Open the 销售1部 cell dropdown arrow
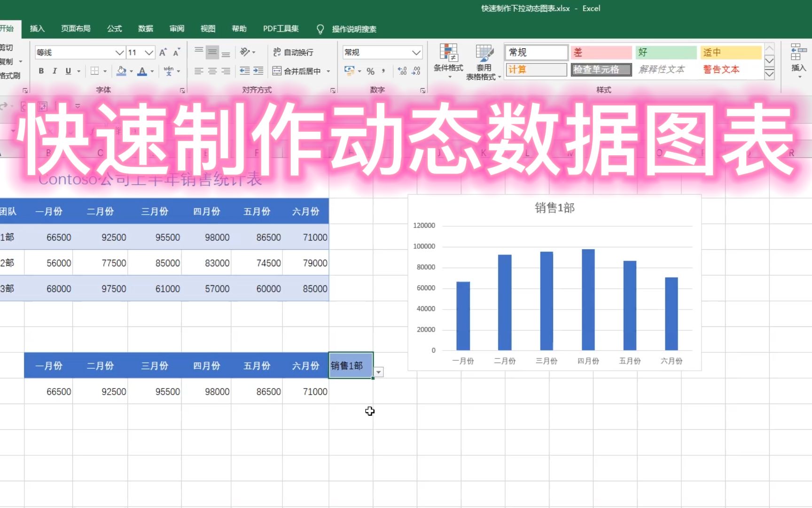The height and width of the screenshot is (508, 812). tap(378, 372)
